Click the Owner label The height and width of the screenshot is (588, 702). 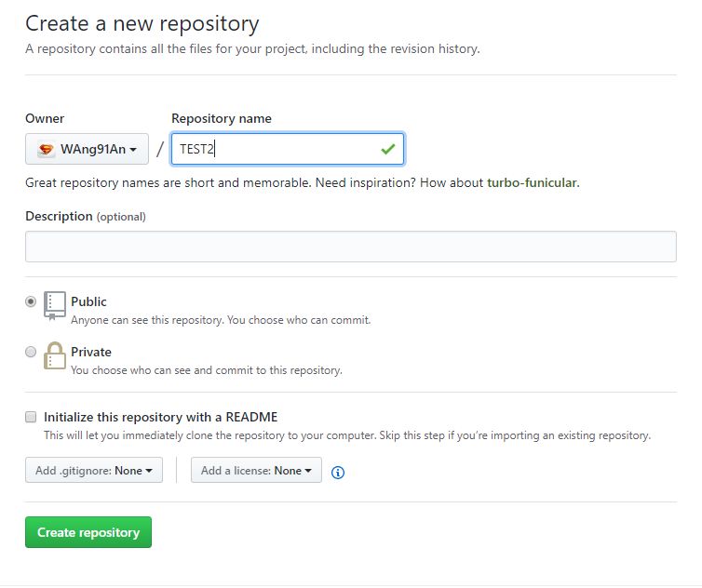coord(45,118)
